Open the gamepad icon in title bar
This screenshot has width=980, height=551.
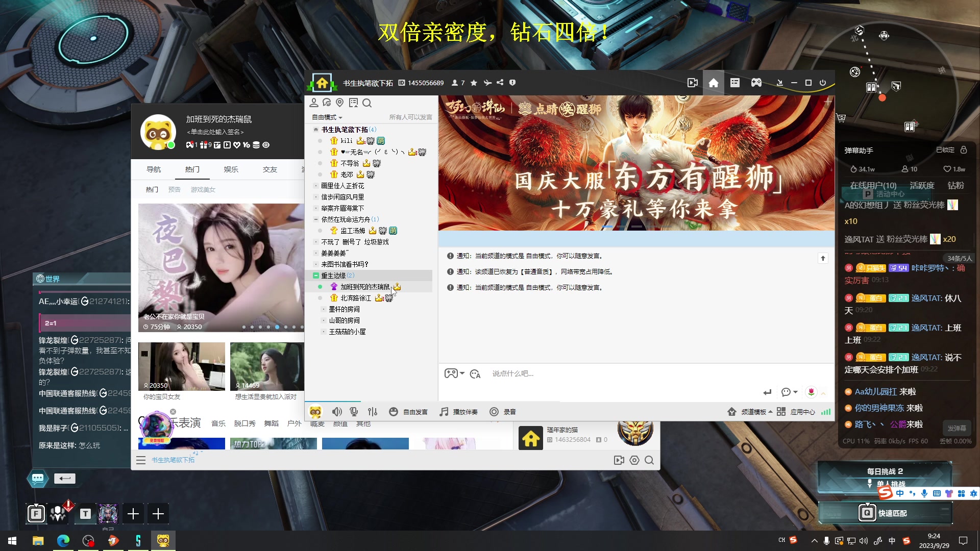(x=756, y=83)
